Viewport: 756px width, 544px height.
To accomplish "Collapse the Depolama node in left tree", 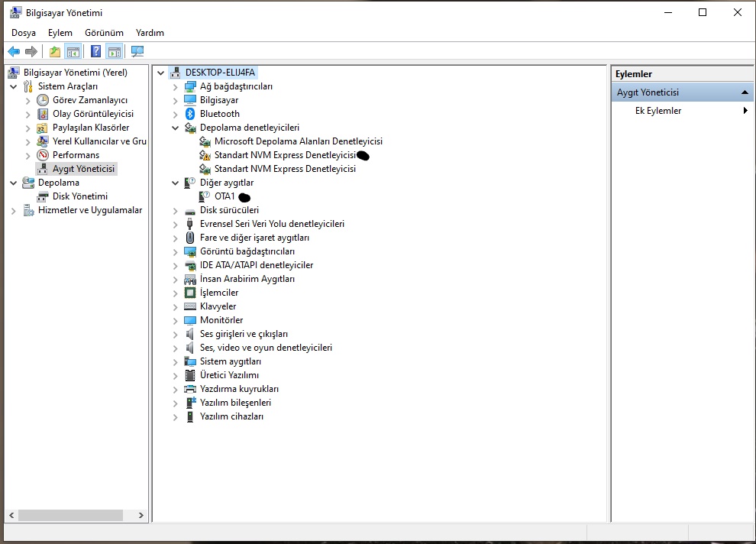I will click(14, 183).
